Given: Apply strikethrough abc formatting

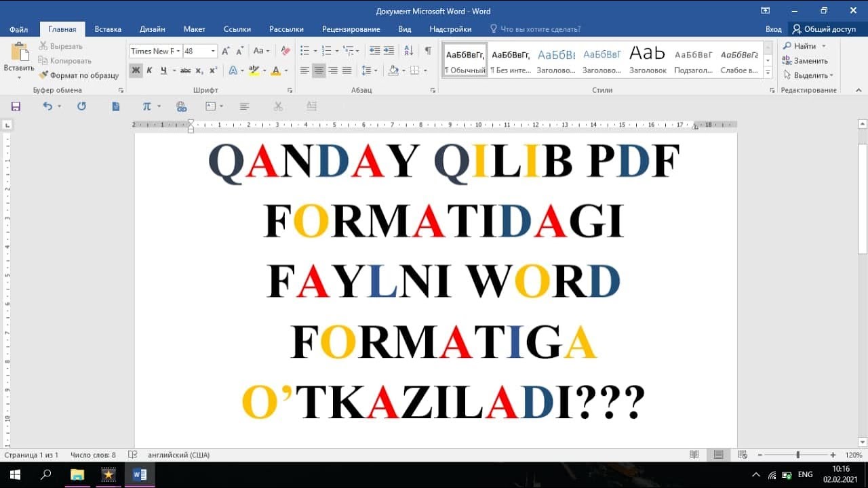Looking at the screenshot, I should tap(185, 70).
